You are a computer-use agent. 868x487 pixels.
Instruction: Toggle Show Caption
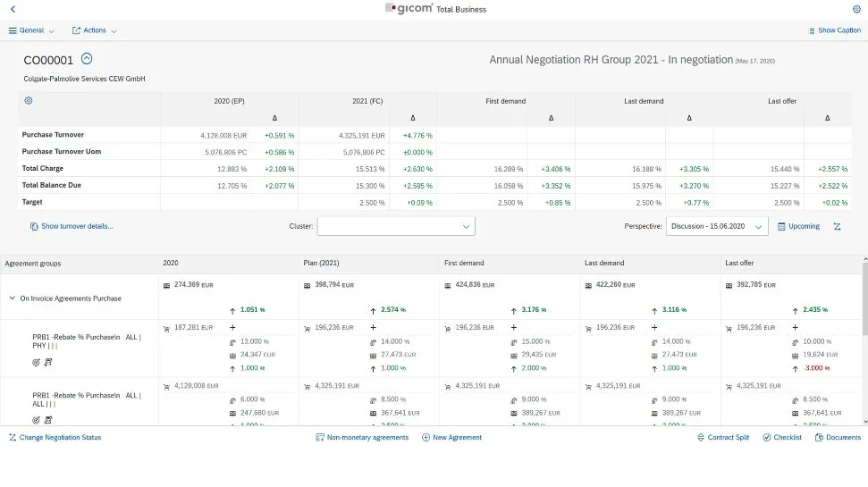point(834,30)
